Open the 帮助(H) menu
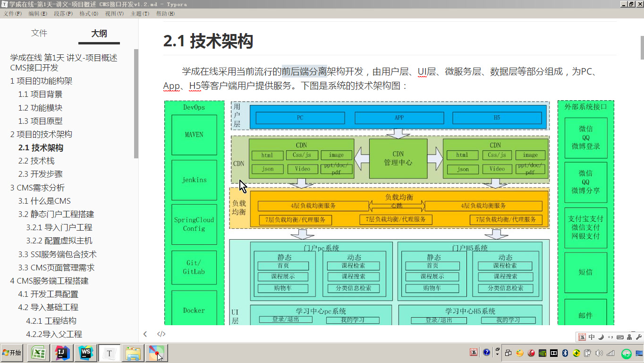Image resolution: width=644 pixels, height=363 pixels. (x=165, y=14)
